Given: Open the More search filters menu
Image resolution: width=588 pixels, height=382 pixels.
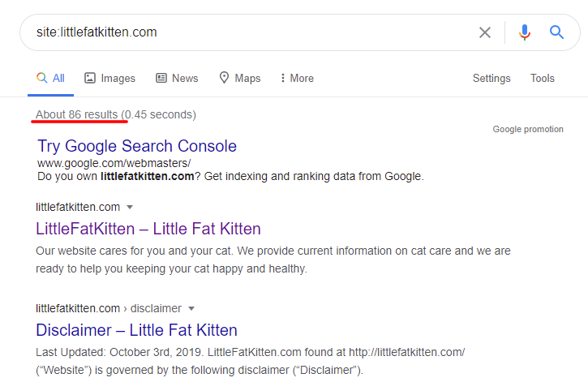Looking at the screenshot, I should 296,79.
